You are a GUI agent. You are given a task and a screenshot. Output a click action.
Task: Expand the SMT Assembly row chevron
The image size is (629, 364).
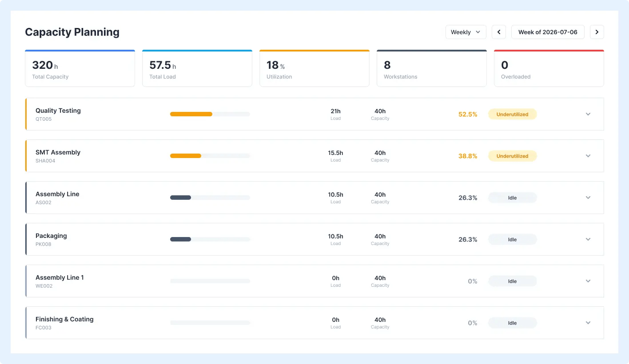click(x=588, y=156)
